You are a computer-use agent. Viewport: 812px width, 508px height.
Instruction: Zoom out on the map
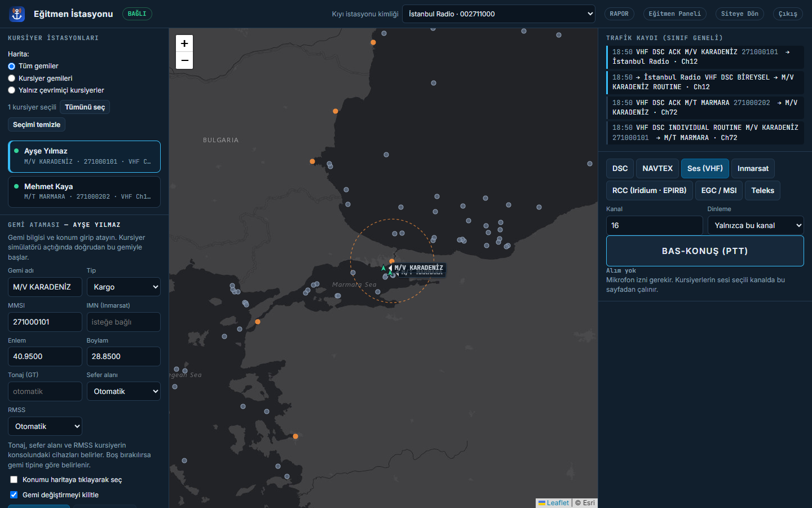[x=184, y=60]
